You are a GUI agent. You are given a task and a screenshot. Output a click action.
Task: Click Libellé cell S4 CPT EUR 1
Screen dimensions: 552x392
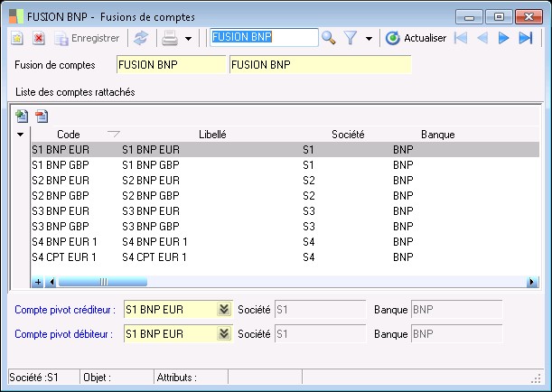(x=154, y=257)
